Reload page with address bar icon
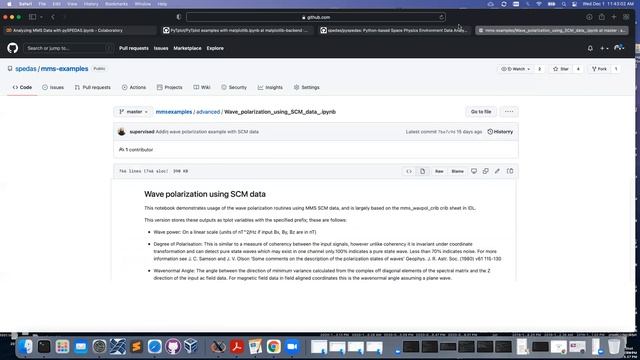 (x=441, y=17)
